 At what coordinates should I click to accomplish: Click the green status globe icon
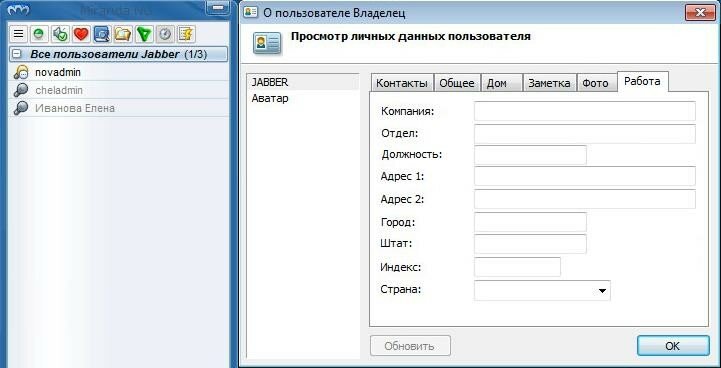pos(39,34)
